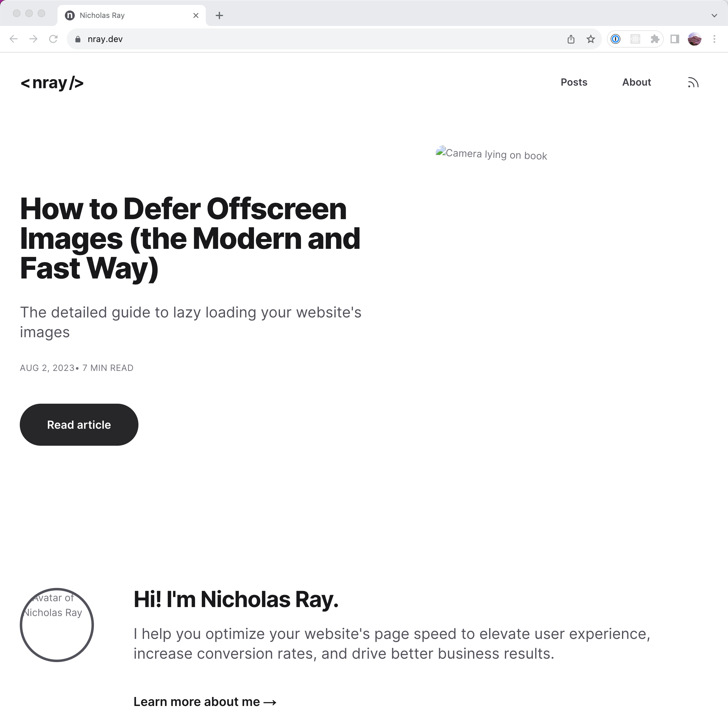The height and width of the screenshot is (727, 728).
Task: Click the Camera lying on book image
Action: (491, 153)
